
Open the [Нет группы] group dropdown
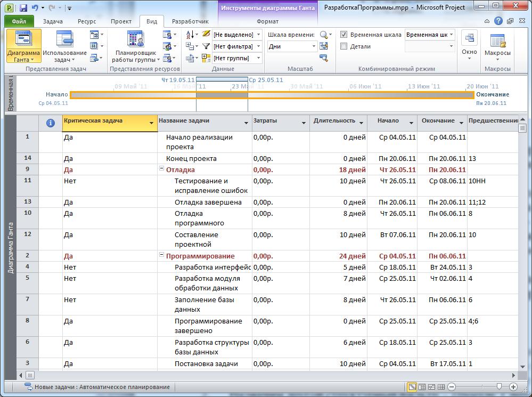click(258, 58)
